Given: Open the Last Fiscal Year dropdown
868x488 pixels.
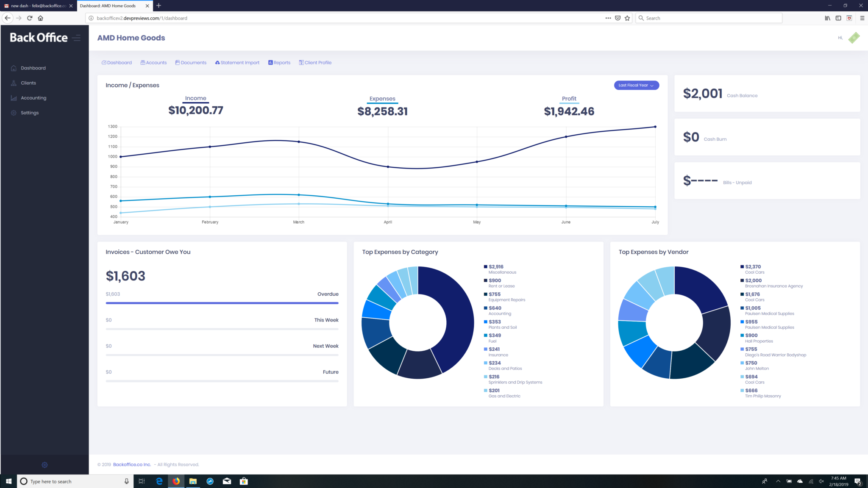Looking at the screenshot, I should [x=636, y=85].
